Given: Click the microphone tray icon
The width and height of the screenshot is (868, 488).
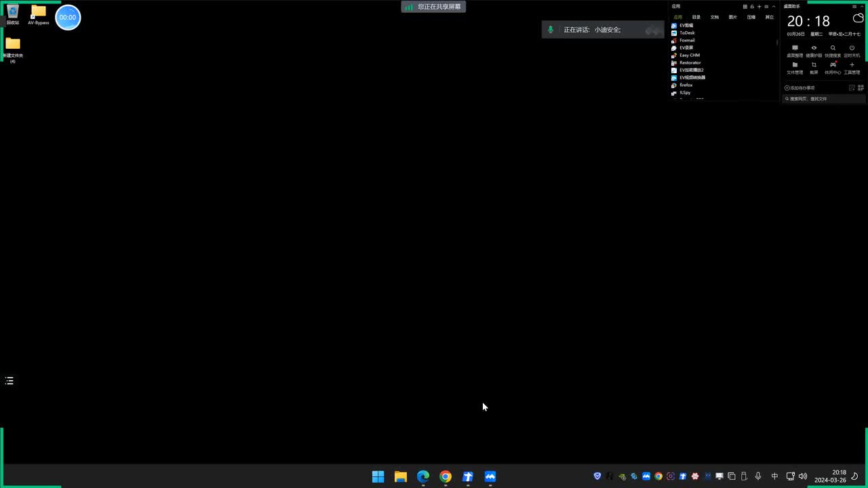Looking at the screenshot, I should (758, 476).
